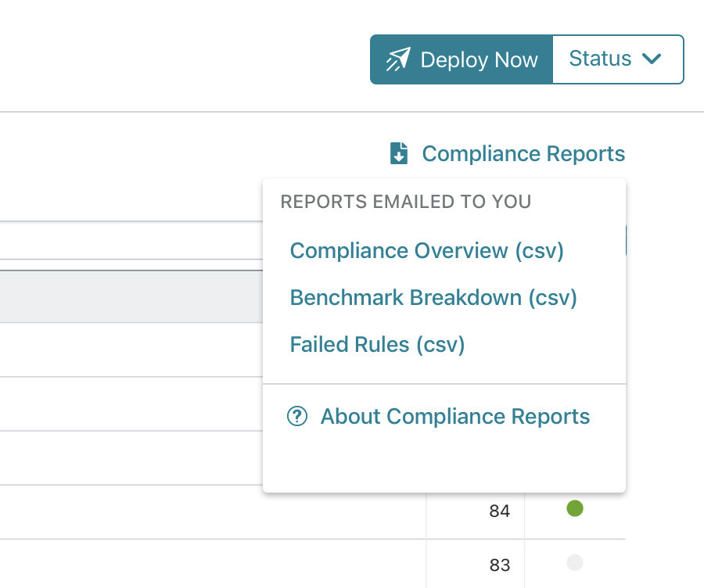
Task: Select Compliance Overview (csv) report
Action: [x=426, y=250]
